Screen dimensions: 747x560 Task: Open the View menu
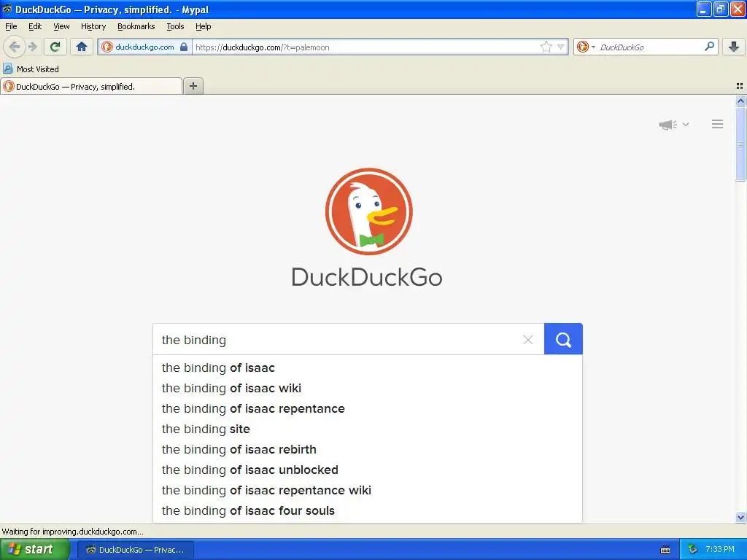click(61, 26)
